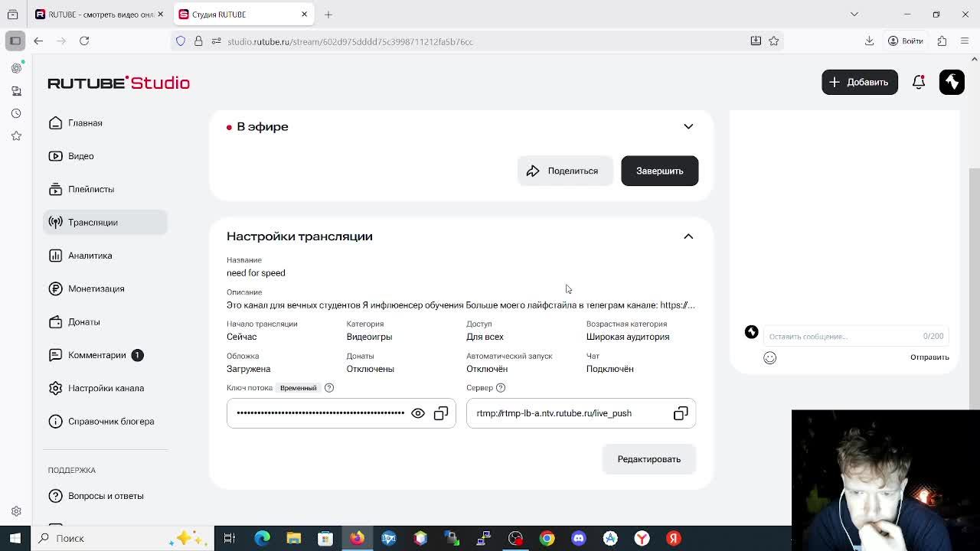Click the stream description text
980x551 pixels.
click(x=461, y=305)
